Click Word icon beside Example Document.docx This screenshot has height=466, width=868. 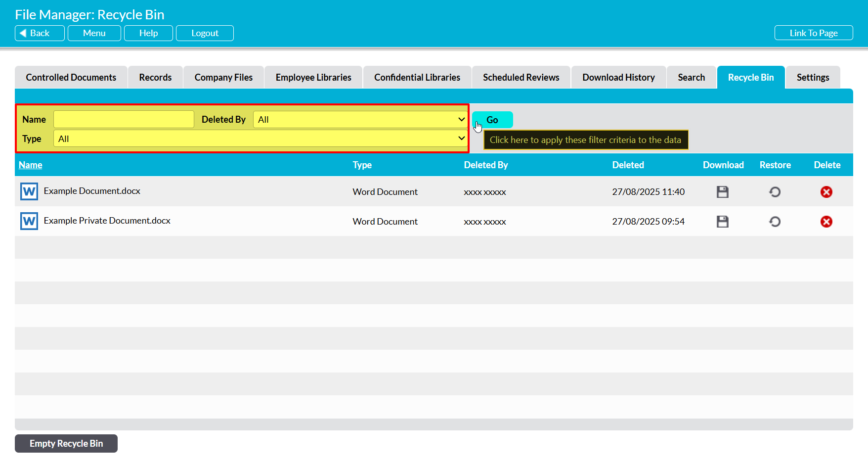click(29, 191)
